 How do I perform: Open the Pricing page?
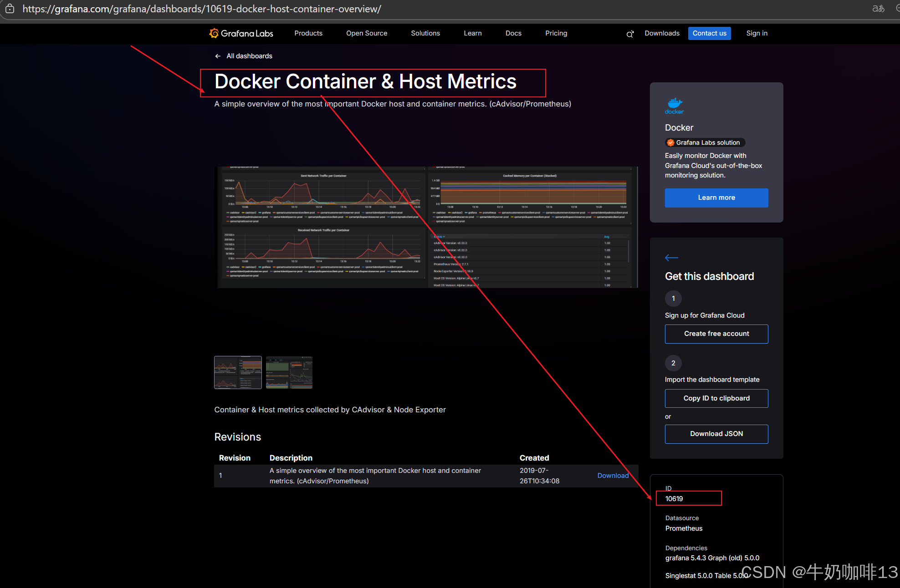pyautogui.click(x=556, y=33)
